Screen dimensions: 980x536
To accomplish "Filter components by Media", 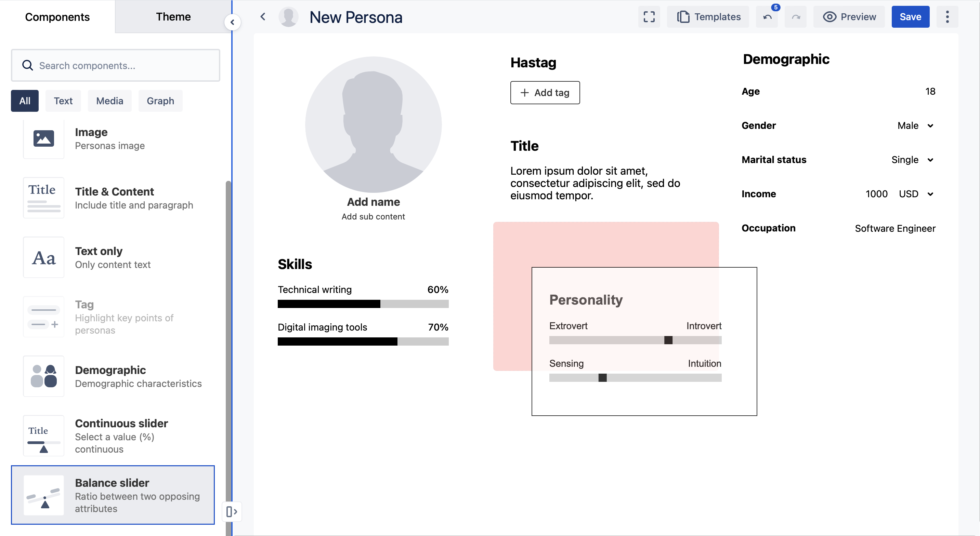I will tap(109, 101).
